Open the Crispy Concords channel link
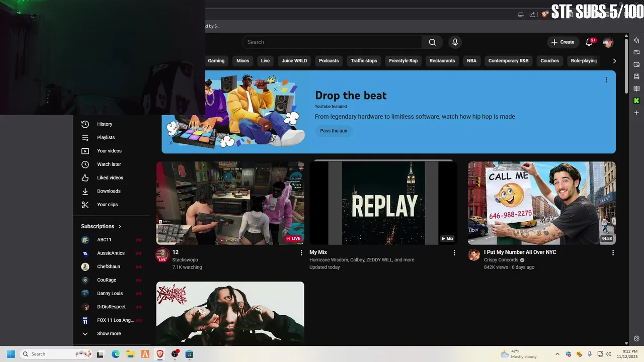Viewport: 644px width, 362px height. tap(501, 260)
